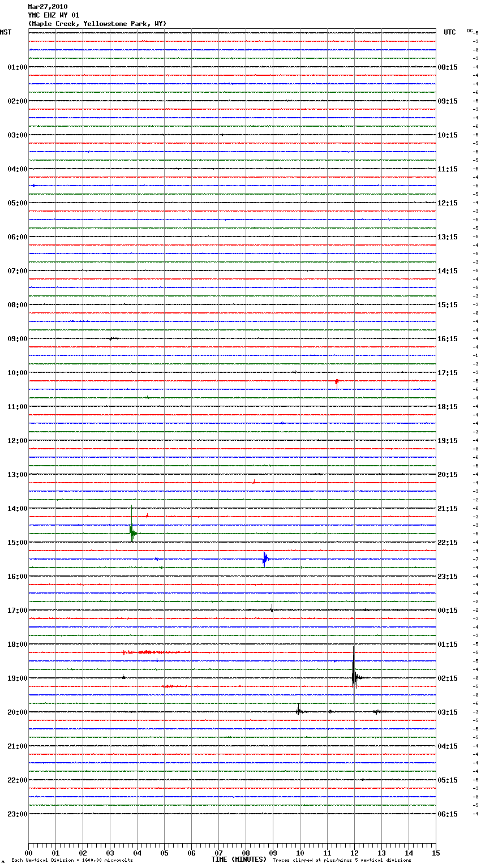Screen dimensions: 481x868
Task: Click the MST timezone header
Action: pos(6,32)
